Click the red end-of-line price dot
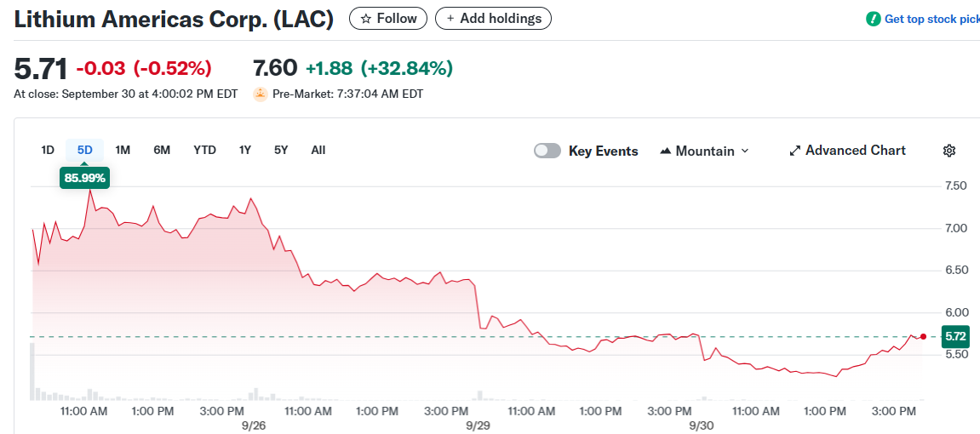 tap(923, 337)
